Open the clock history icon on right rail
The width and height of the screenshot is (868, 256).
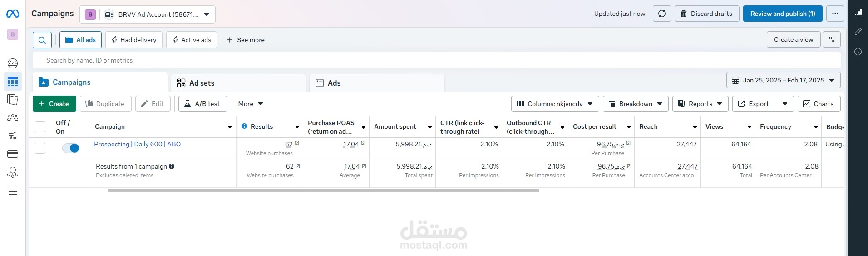858,52
